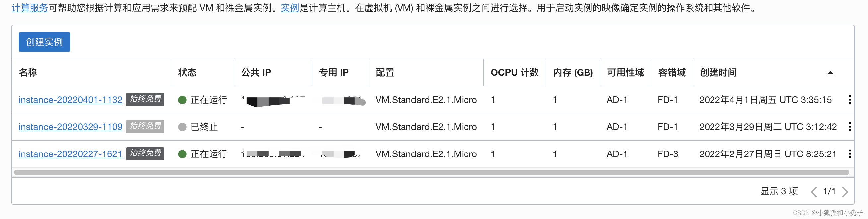The height and width of the screenshot is (219, 868).
Task: Click the 始终免费 badge on instance-20220401-1132
Action: point(145,99)
